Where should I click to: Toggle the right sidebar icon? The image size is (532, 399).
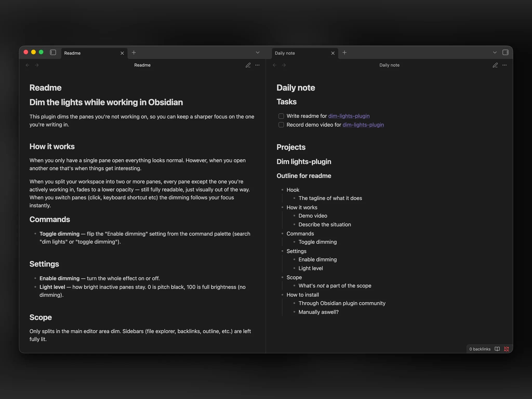coord(505,53)
